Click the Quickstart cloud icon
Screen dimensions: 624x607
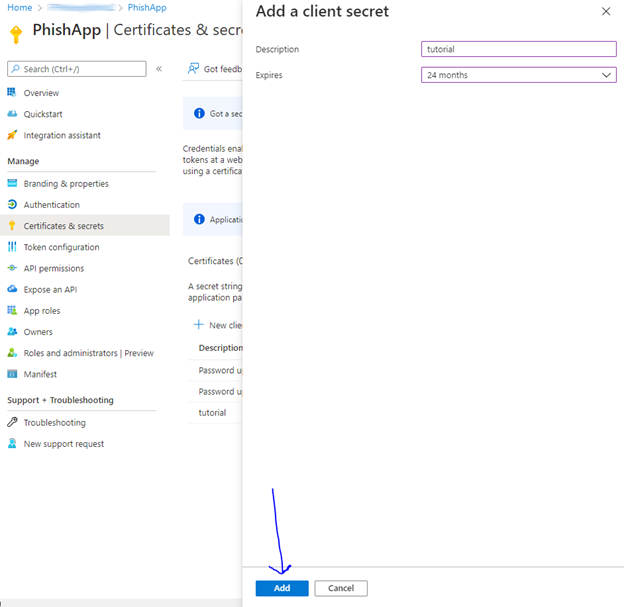[12, 114]
